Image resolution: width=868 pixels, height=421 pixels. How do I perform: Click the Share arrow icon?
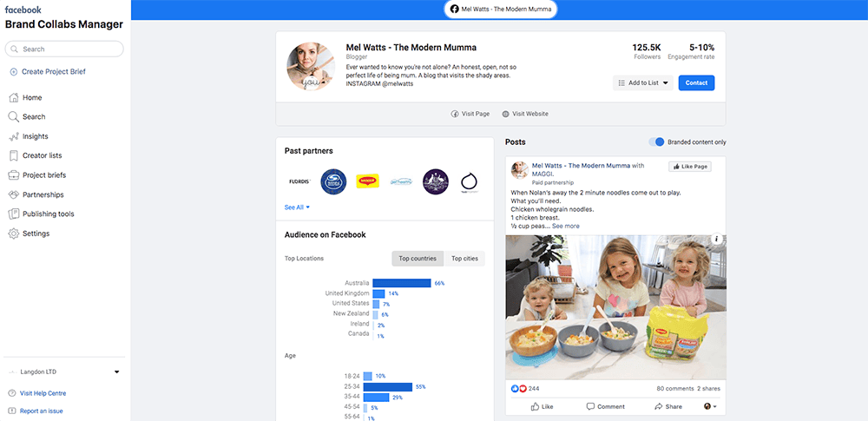tap(658, 406)
